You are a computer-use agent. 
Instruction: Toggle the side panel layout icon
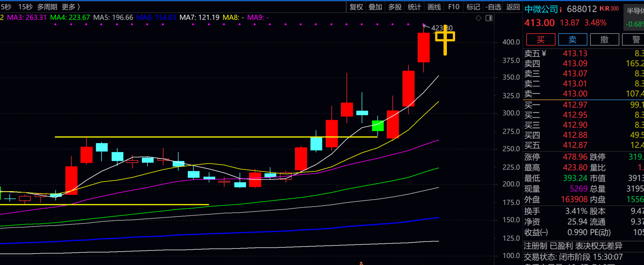tap(489, 18)
